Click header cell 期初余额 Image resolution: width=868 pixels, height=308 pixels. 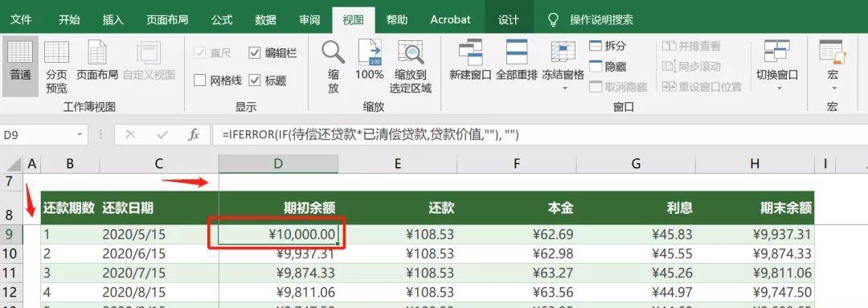(x=278, y=207)
